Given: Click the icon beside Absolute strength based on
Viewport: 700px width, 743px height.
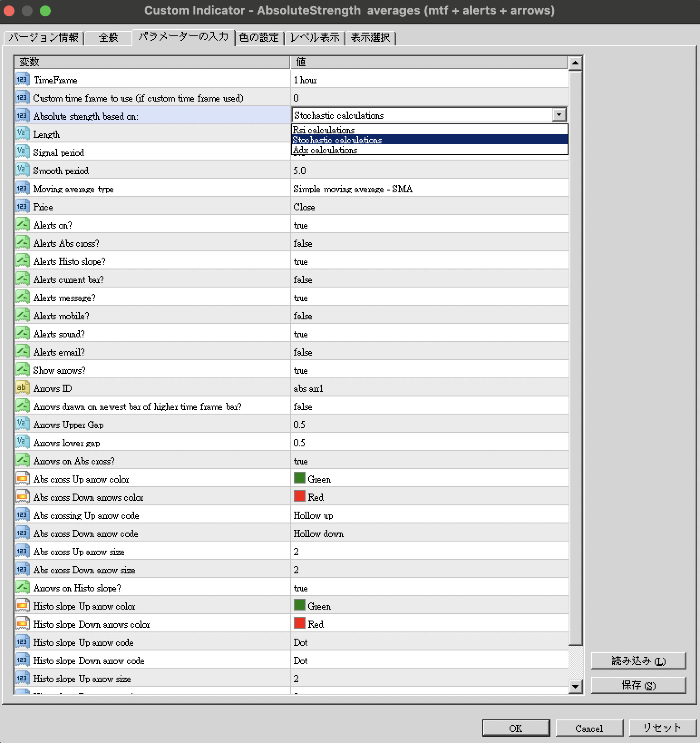Looking at the screenshot, I should (x=22, y=116).
